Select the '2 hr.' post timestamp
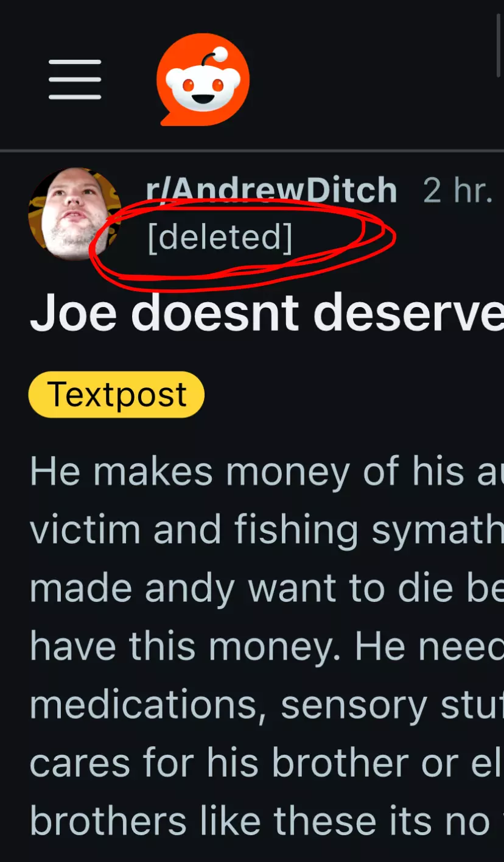Viewport: 504px width, 862px height. click(458, 191)
